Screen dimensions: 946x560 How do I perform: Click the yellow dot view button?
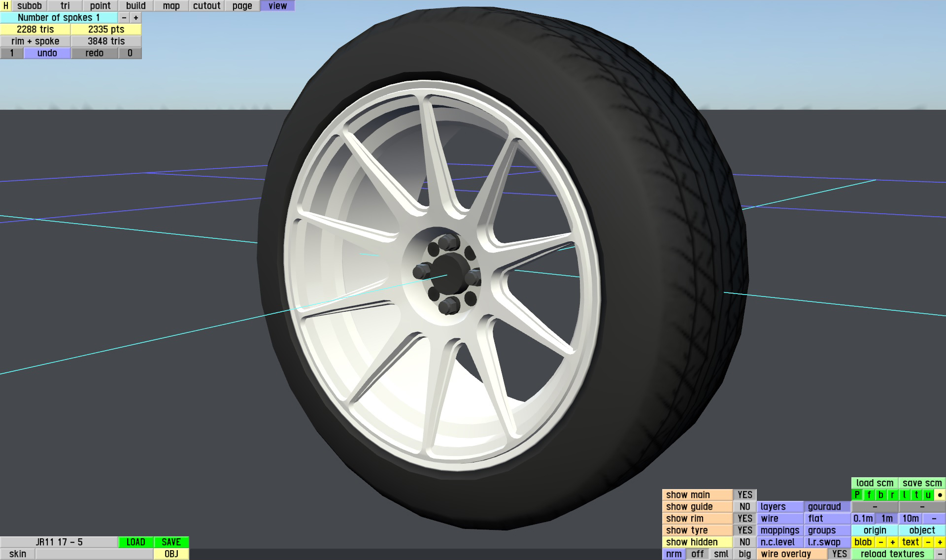pos(940,495)
